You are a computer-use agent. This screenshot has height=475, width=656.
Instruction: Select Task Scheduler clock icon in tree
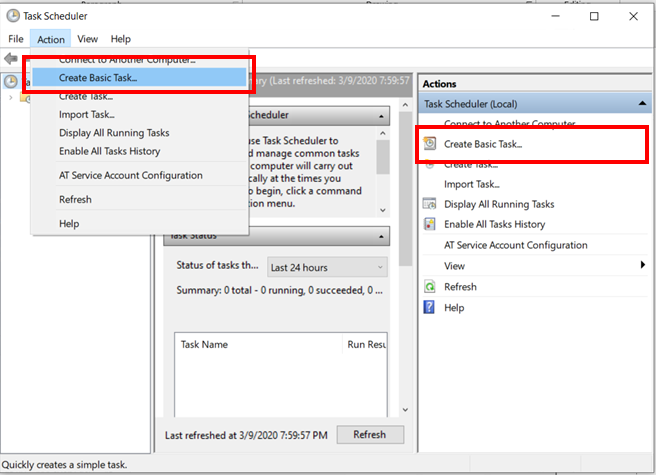coord(11,81)
